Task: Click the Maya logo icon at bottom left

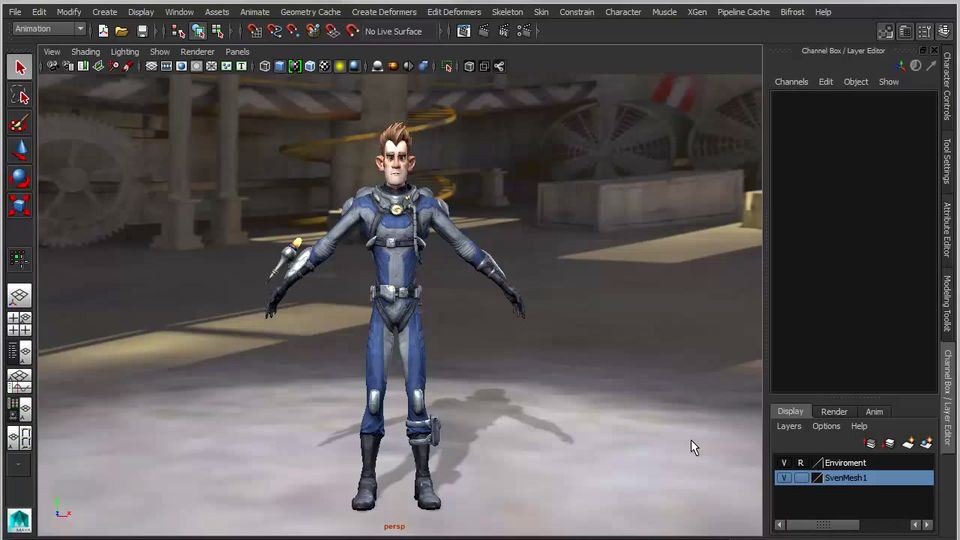Action: (20, 520)
